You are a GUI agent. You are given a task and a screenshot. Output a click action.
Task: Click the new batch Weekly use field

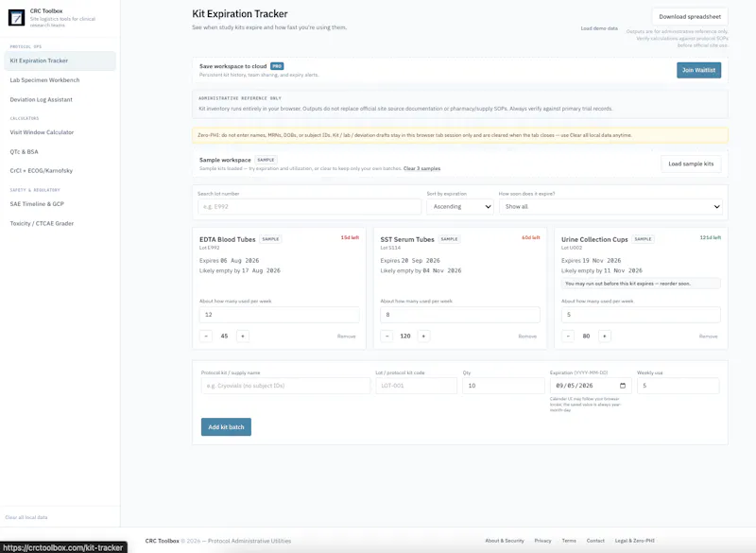(x=678, y=386)
